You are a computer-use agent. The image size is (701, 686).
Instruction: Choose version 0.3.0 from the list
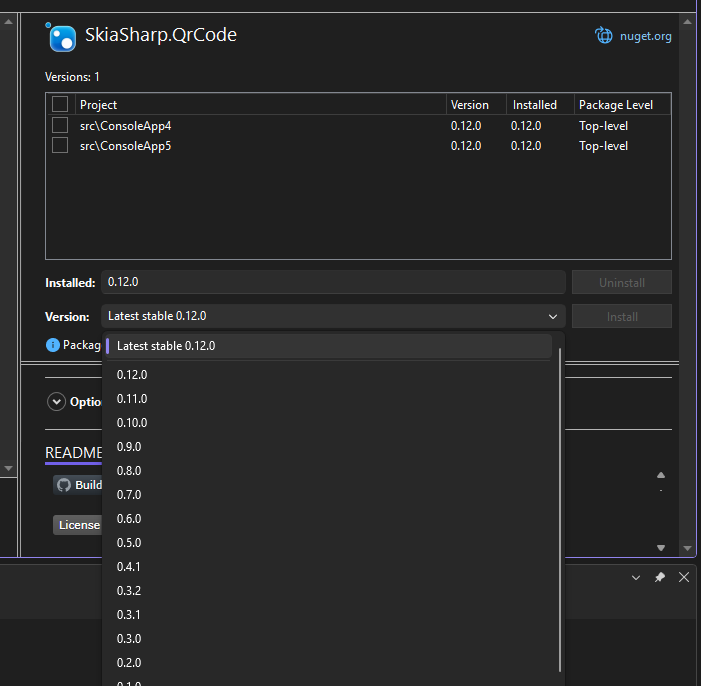(329, 639)
